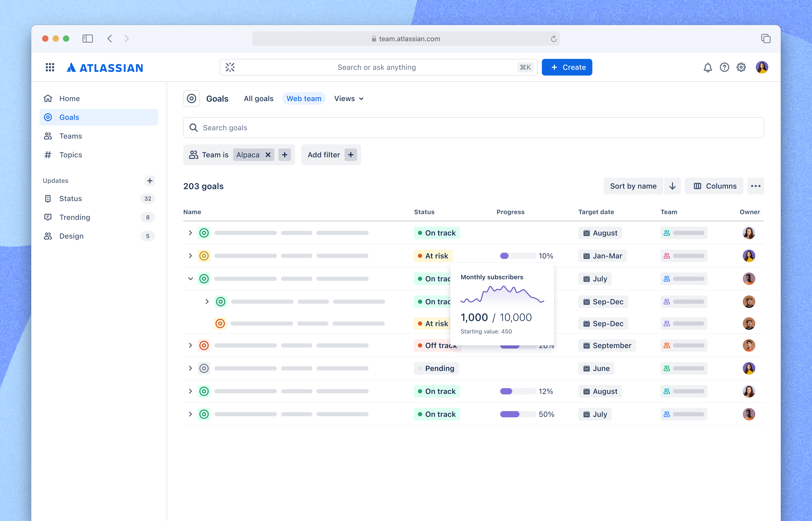Click the 50% progress bar
The width and height of the screenshot is (812, 521).
[x=518, y=414]
